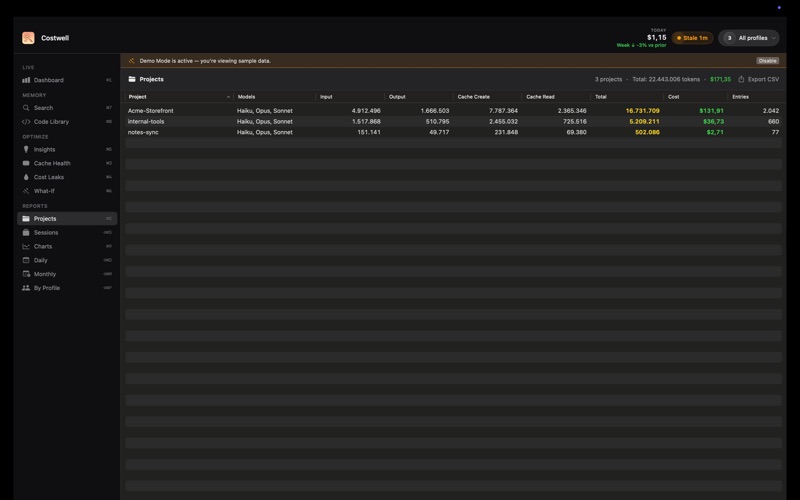Viewport: 800px width, 500px height.
Task: Click the Week -3% vs prior text
Action: [641, 45]
